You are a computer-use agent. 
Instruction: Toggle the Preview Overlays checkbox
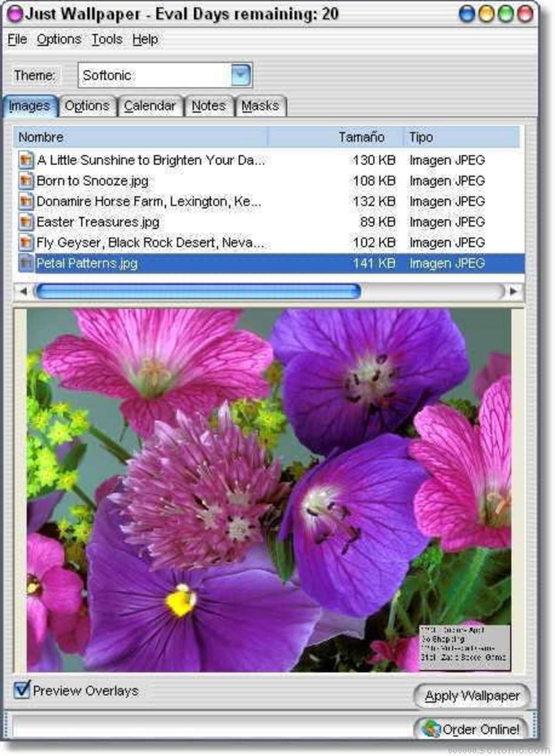(22, 690)
